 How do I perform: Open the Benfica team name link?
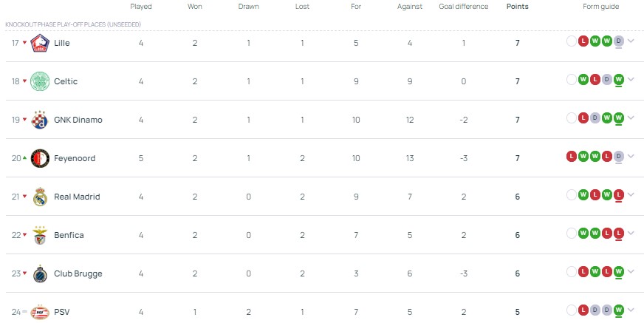[69, 235]
